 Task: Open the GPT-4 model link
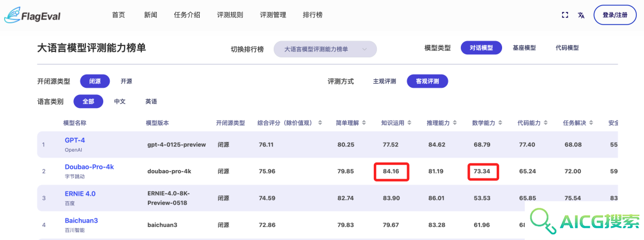(x=75, y=140)
